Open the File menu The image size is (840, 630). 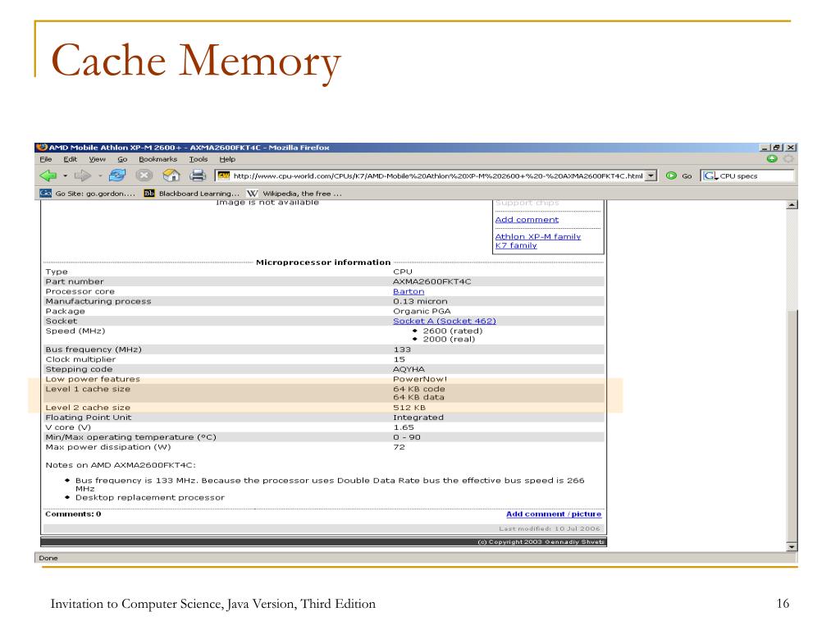click(x=46, y=159)
